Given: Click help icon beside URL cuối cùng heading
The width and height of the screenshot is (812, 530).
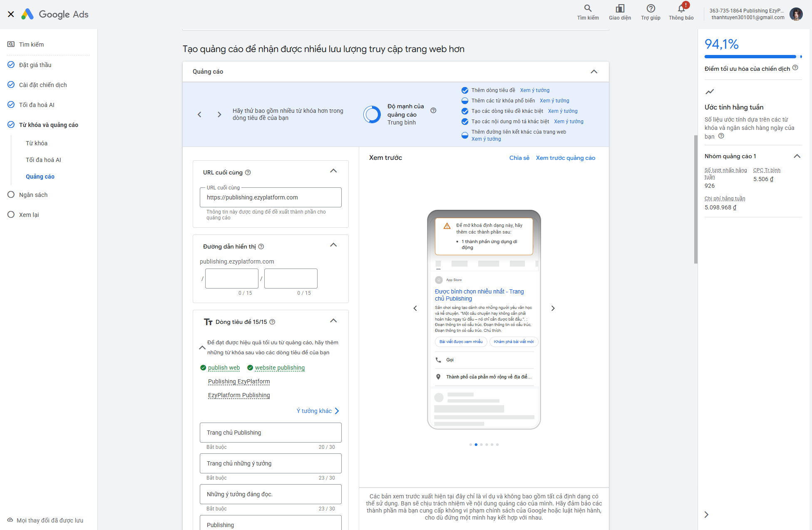Looking at the screenshot, I should pyautogui.click(x=248, y=172).
